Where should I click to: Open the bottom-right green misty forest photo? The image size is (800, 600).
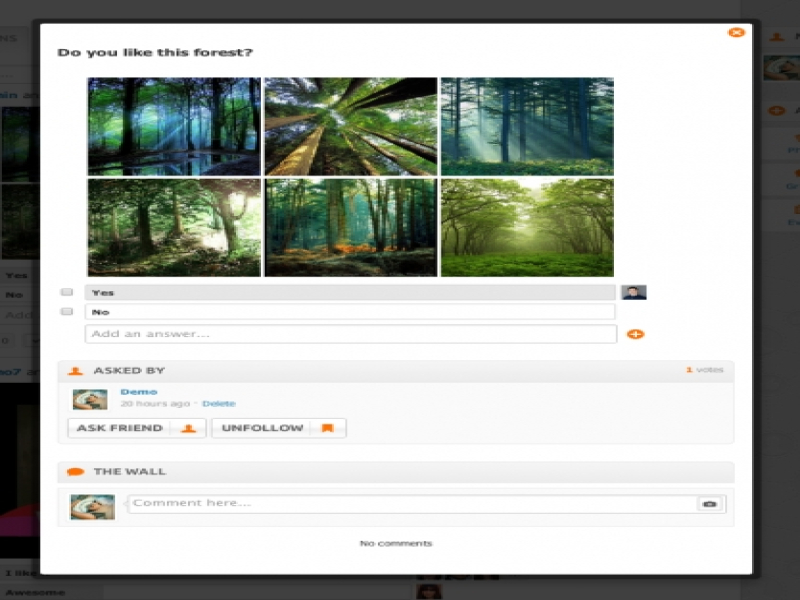[527, 228]
